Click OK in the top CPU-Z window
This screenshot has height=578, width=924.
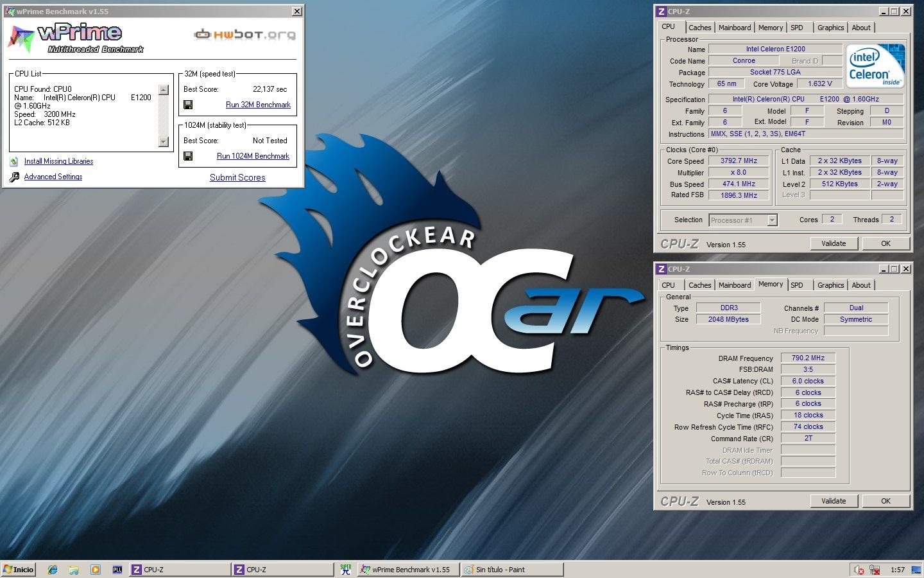coord(886,243)
